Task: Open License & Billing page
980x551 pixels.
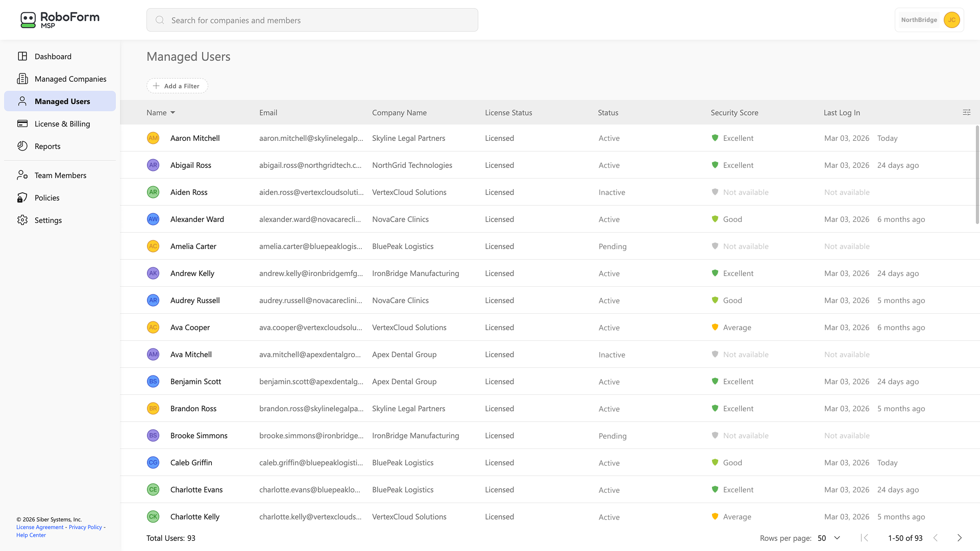Action: point(60,123)
